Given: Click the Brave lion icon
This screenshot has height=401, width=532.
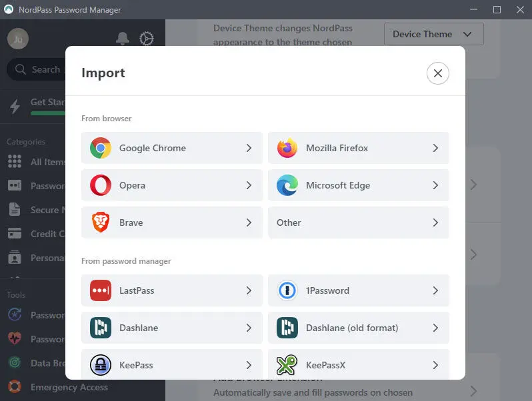Looking at the screenshot, I should 101,222.
